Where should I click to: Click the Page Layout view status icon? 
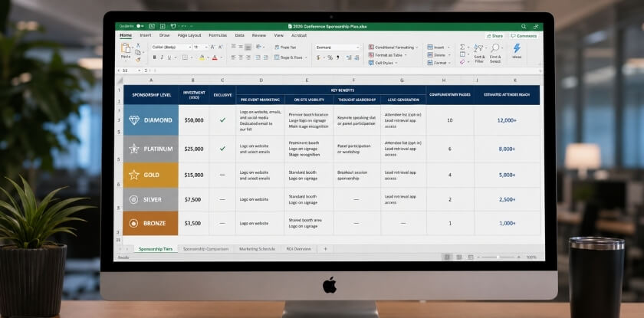(x=458, y=257)
